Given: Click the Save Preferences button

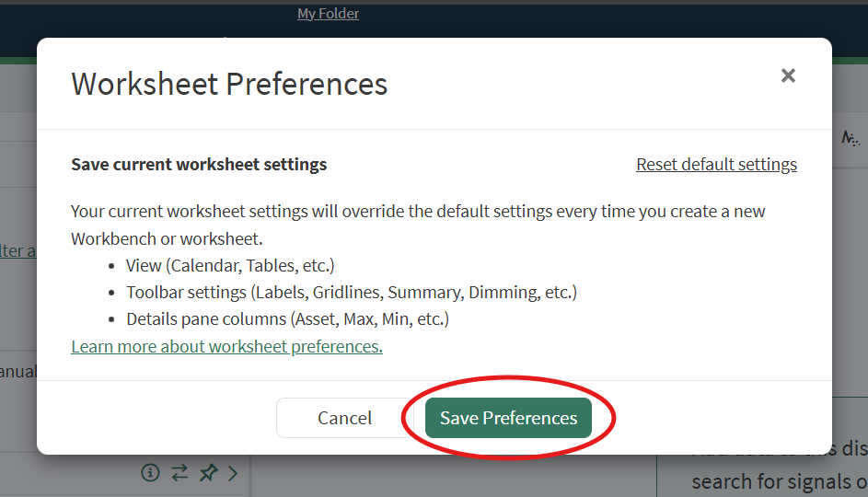Looking at the screenshot, I should click(x=508, y=418).
